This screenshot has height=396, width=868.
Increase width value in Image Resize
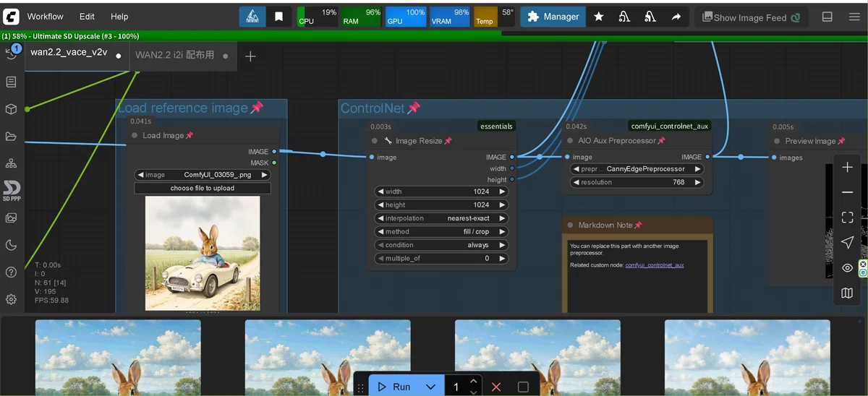502,191
